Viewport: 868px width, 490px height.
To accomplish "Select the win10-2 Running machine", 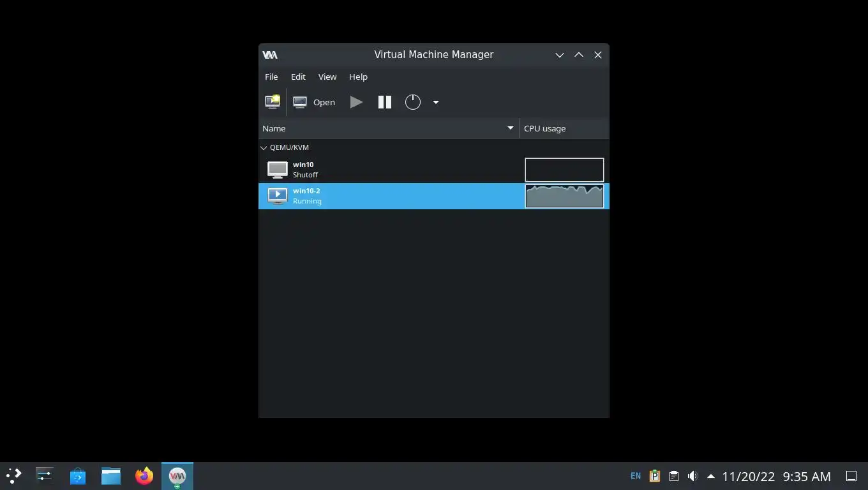I will pyautogui.click(x=434, y=196).
